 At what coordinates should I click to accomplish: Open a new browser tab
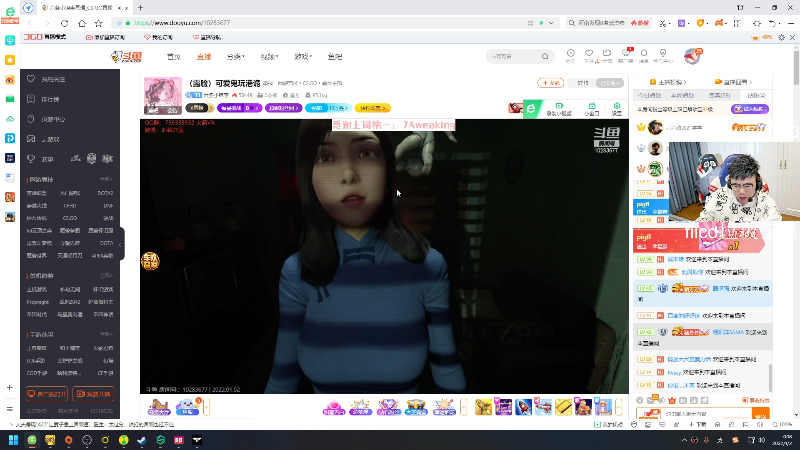[x=140, y=8]
